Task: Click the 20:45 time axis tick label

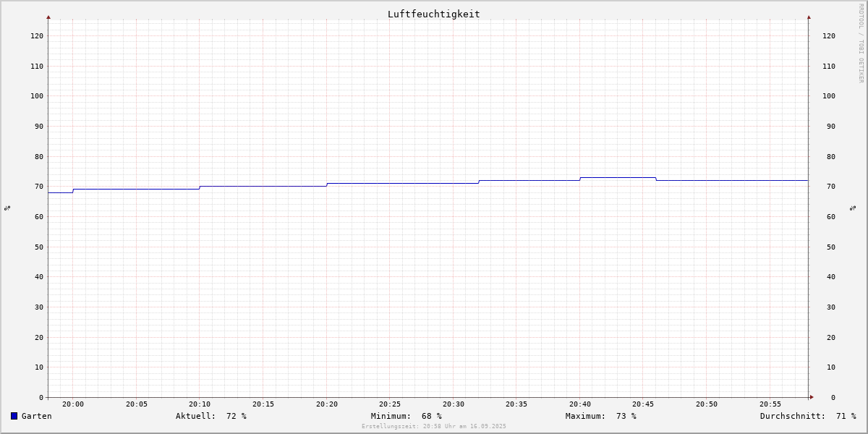Action: pyautogui.click(x=644, y=404)
